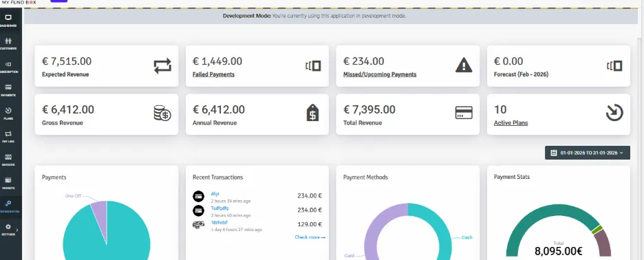
Task: Click the My Fund Box logo
Action: pyautogui.click(x=19, y=3)
